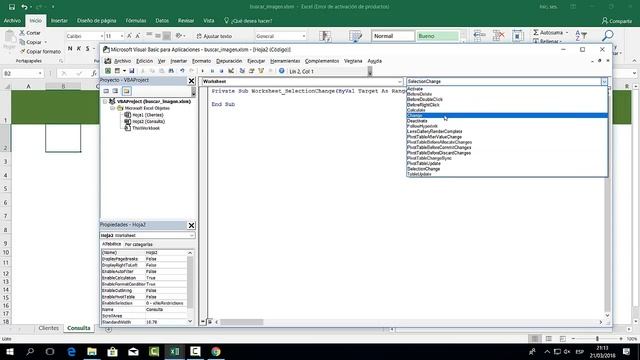This screenshot has width=640, height=360.
Task: Click the Bold N button in Excel ribbon
Action: pyautogui.click(x=70, y=49)
